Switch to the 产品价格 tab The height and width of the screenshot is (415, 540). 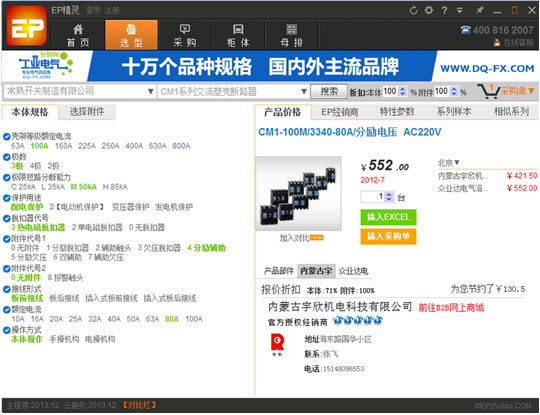click(283, 112)
